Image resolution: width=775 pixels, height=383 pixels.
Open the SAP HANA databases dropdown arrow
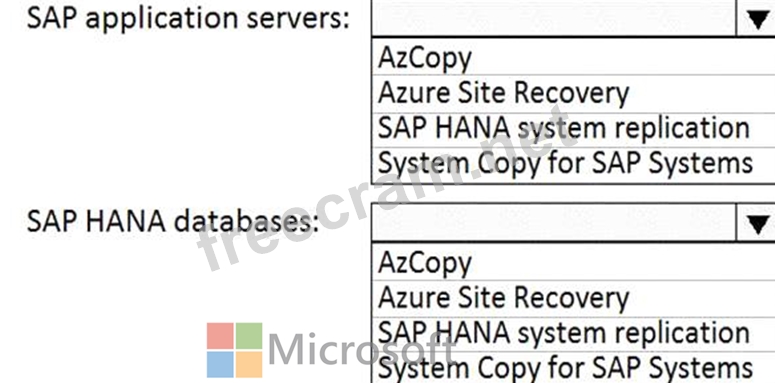[756, 222]
